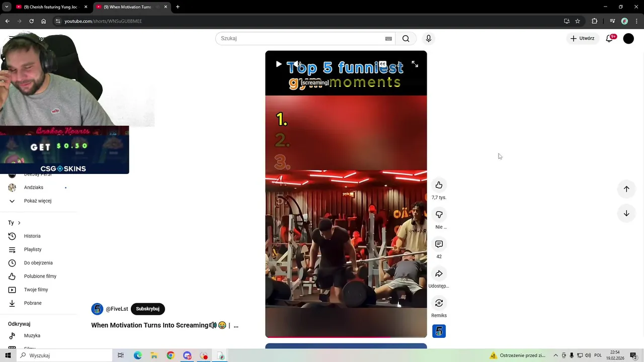Reload the YouTube page
This screenshot has height=362, width=644.
click(x=31, y=21)
